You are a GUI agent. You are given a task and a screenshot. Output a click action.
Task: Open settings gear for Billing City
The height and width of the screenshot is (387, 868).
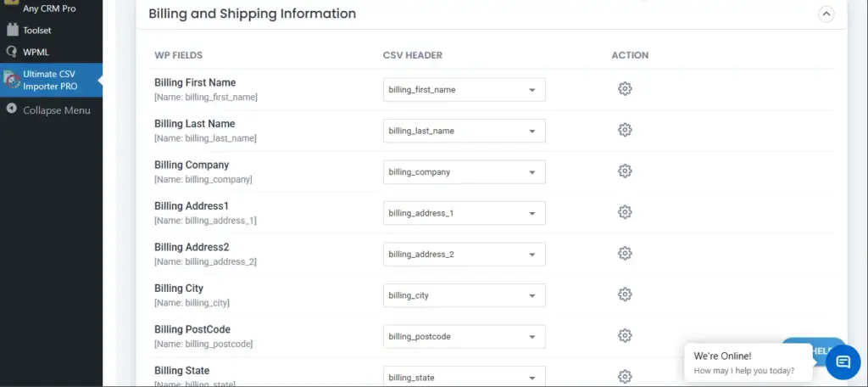[625, 294]
